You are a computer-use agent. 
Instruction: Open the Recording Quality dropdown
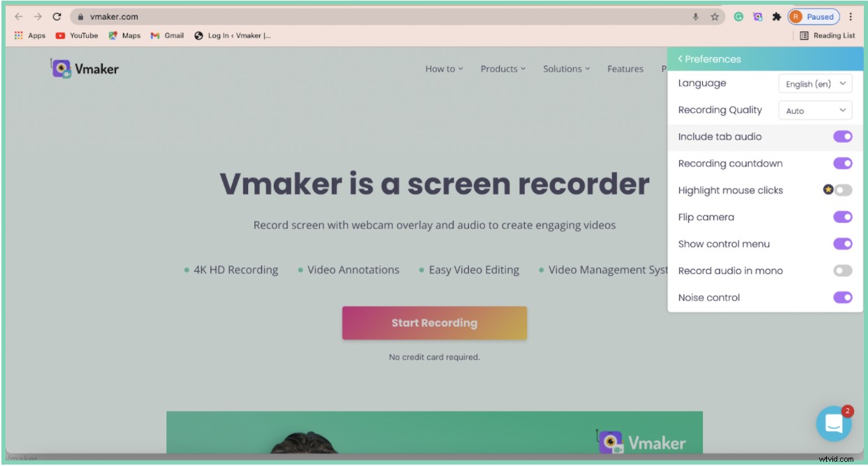816,110
